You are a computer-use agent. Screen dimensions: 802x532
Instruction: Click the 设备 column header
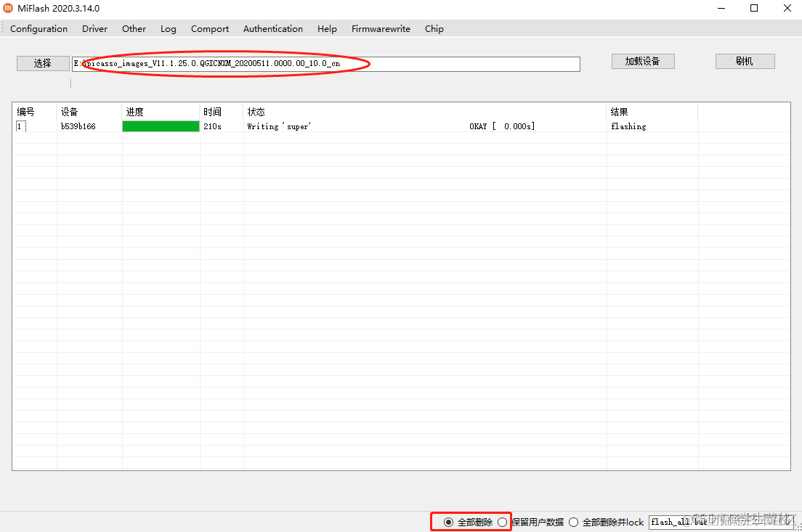[89, 112]
